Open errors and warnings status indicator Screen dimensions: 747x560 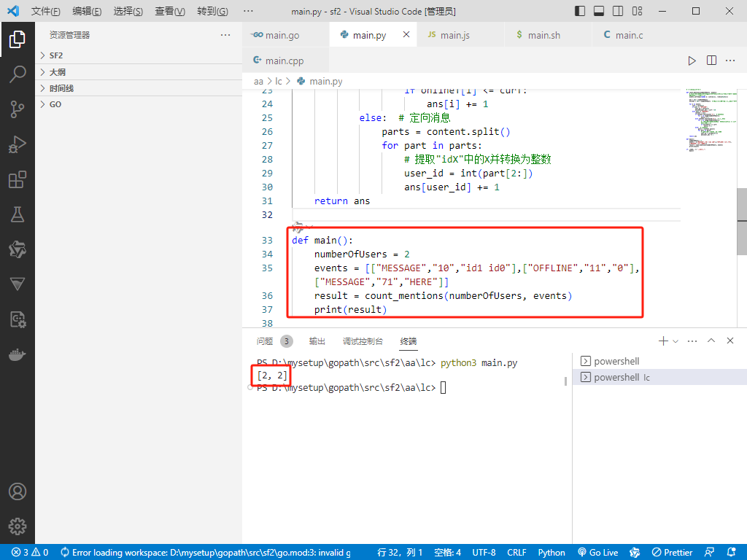click(30, 553)
